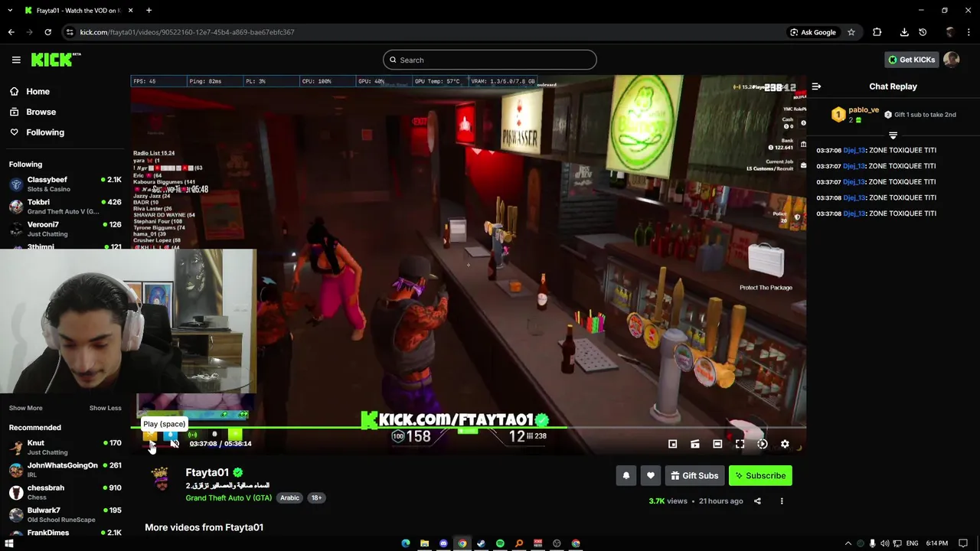Screen dimensions: 980x551
Task: Click Show More under following list
Action: click(25, 408)
